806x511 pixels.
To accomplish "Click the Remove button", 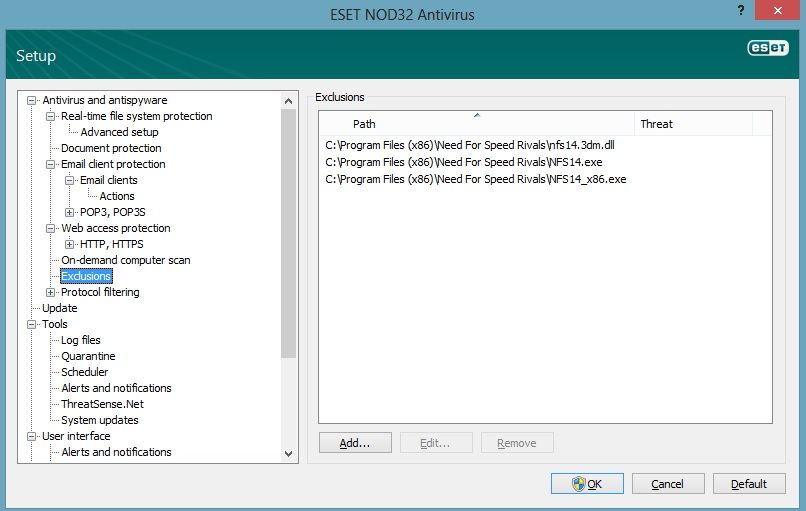I will click(x=517, y=443).
